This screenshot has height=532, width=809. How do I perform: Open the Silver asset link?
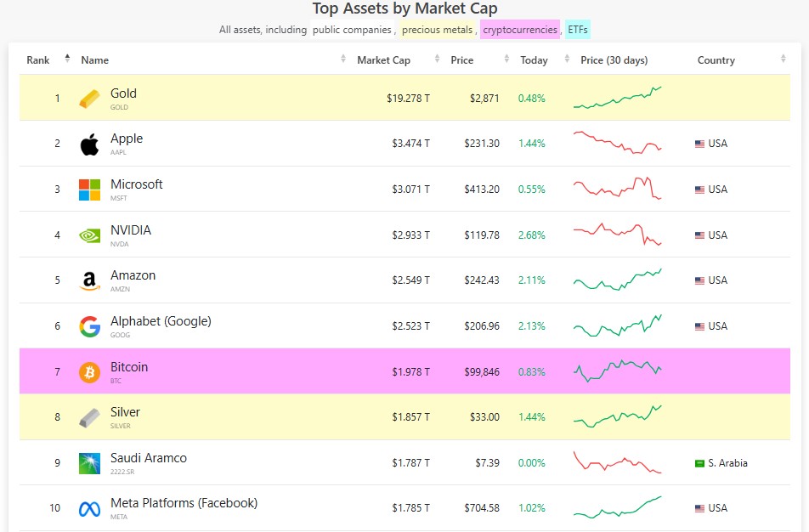coord(125,412)
